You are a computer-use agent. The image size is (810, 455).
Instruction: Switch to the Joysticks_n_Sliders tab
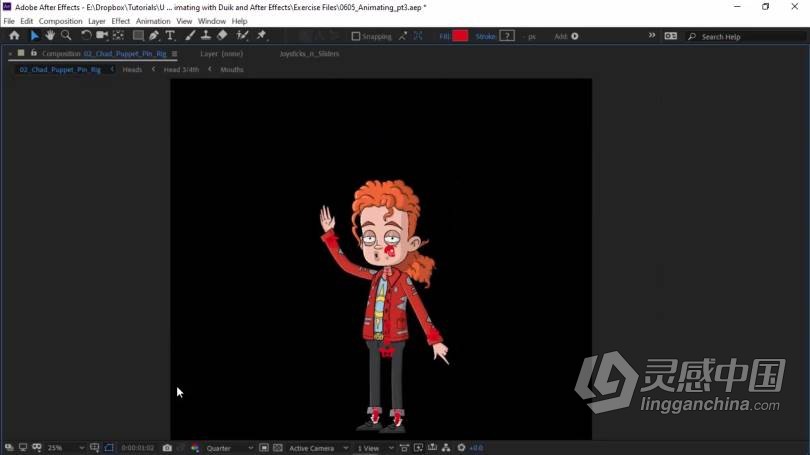pyautogui.click(x=309, y=54)
